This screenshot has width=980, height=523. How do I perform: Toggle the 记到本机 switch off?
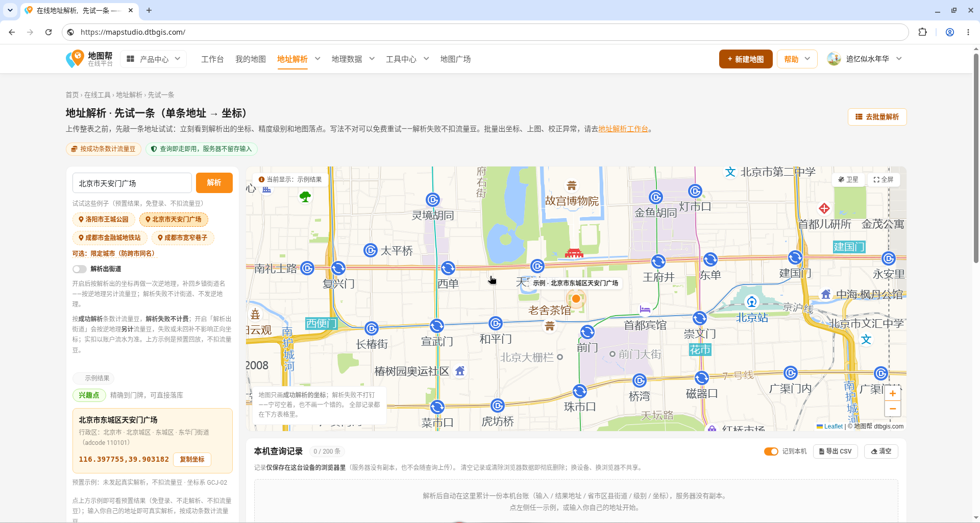point(771,451)
